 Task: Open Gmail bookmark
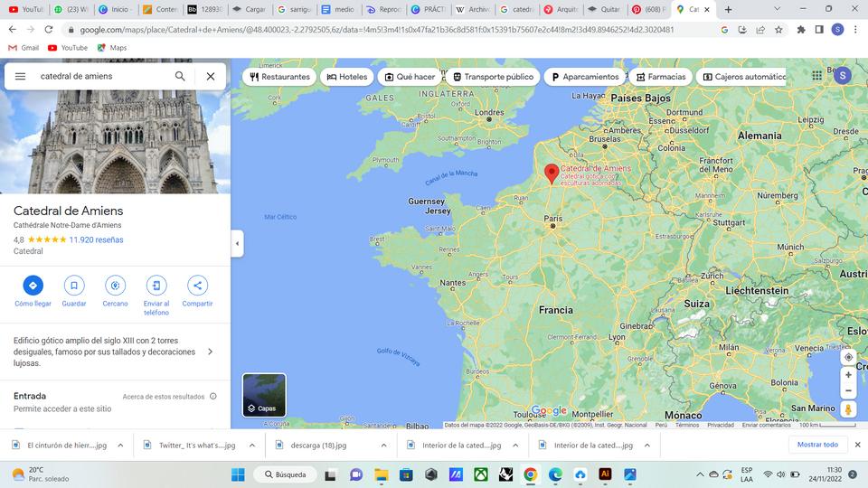(x=24, y=48)
